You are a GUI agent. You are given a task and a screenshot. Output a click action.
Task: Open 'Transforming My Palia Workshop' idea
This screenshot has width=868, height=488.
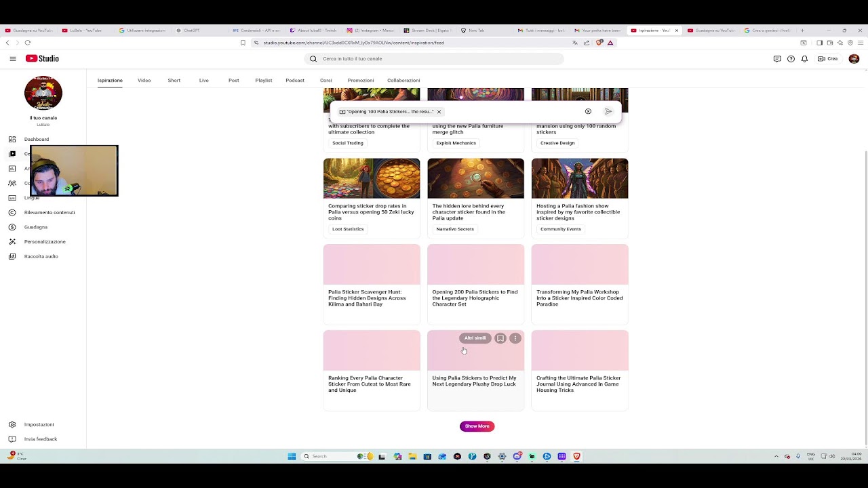click(580, 284)
